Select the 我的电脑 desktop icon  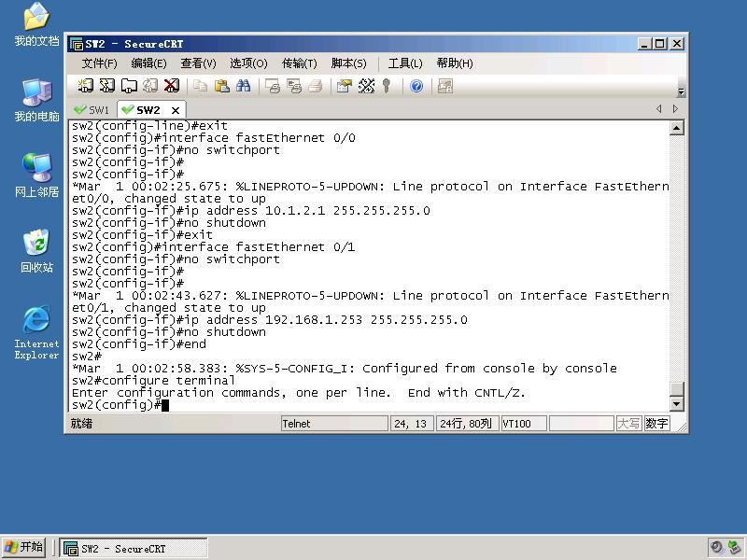(x=36, y=100)
